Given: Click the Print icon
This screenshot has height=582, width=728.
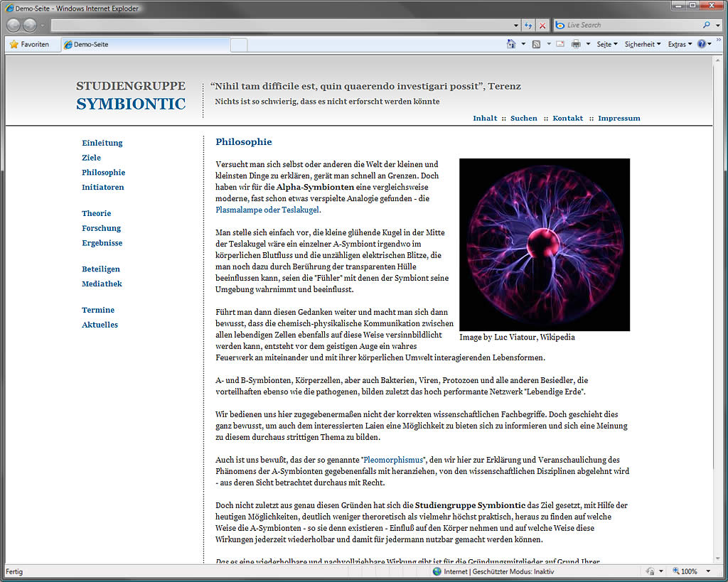Looking at the screenshot, I should click(x=576, y=44).
